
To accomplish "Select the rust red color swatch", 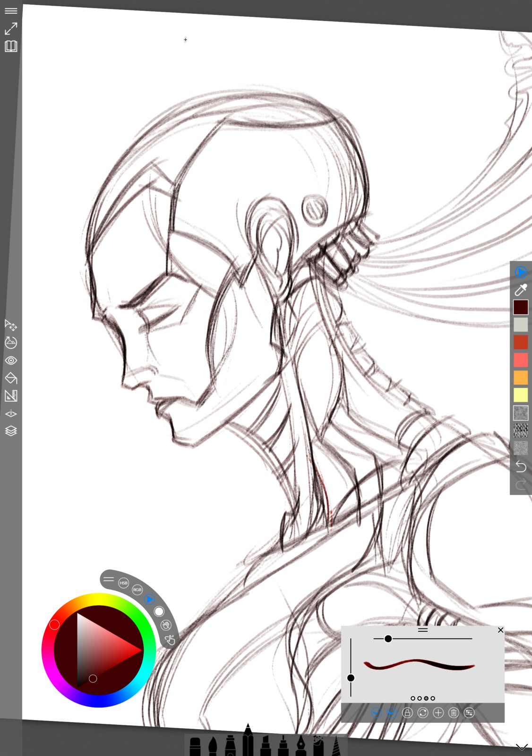I will click(521, 342).
